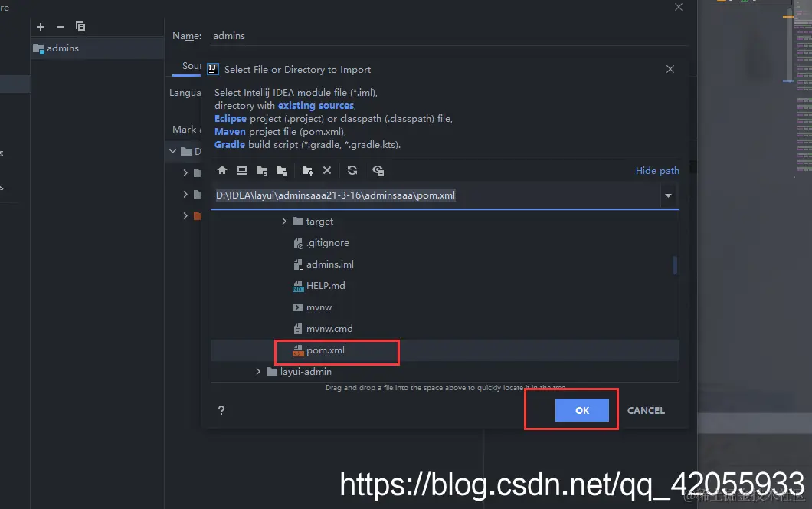The image size is (812, 509).
Task: Copy module icon in left panel
Action: point(80,26)
